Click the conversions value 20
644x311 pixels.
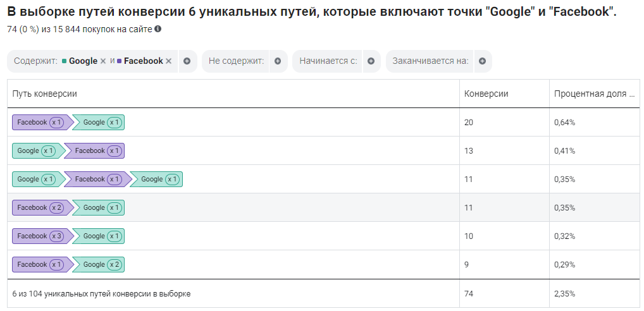coord(469,122)
